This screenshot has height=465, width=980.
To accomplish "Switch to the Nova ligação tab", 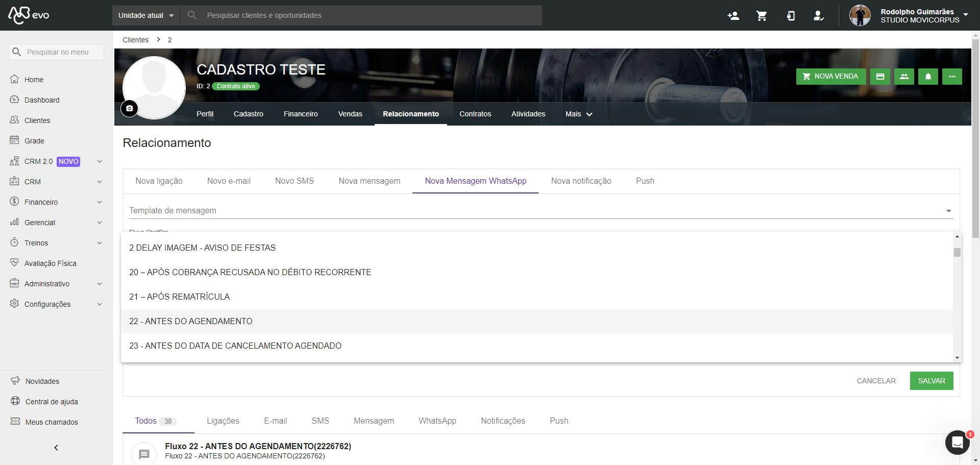I will coord(159,181).
